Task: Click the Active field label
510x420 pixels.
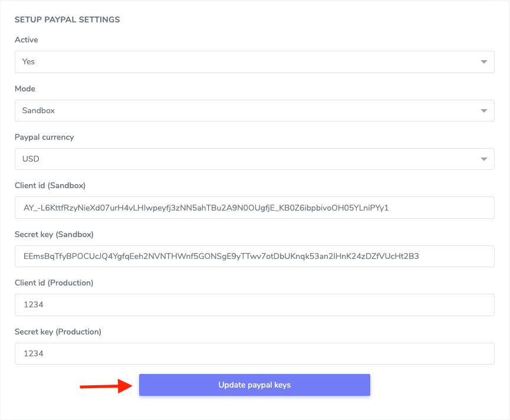Action: pyautogui.click(x=27, y=40)
